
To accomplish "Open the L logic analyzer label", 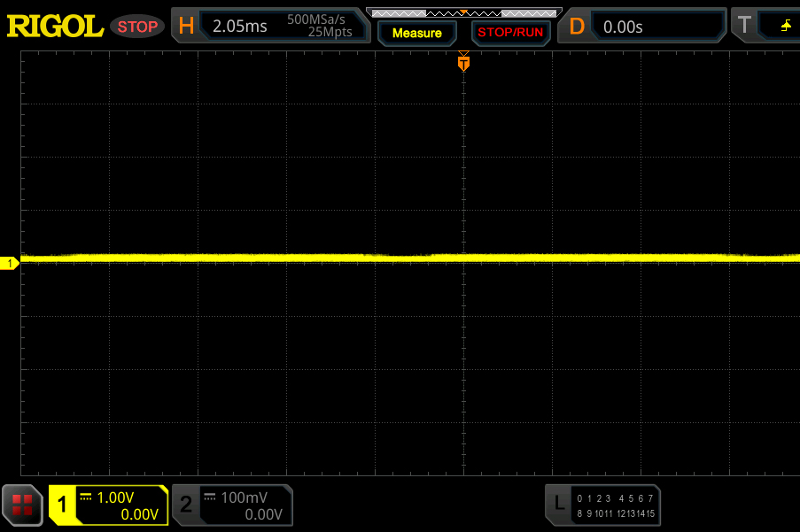I will 560,504.
